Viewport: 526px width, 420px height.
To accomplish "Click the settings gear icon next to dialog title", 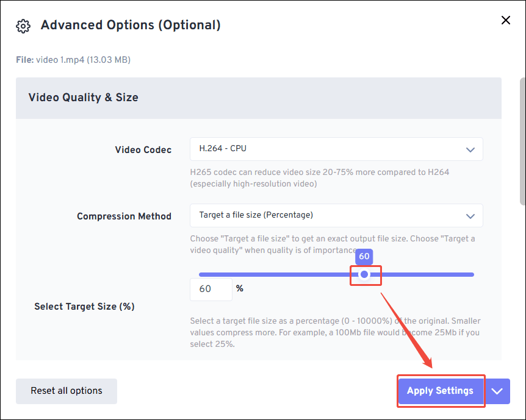I will click(x=23, y=26).
